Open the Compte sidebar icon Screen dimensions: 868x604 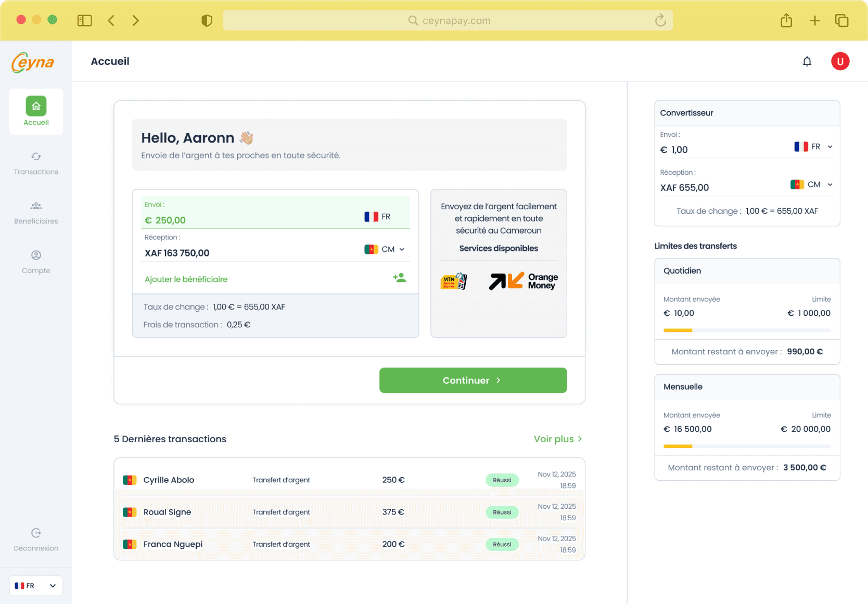[x=36, y=255]
